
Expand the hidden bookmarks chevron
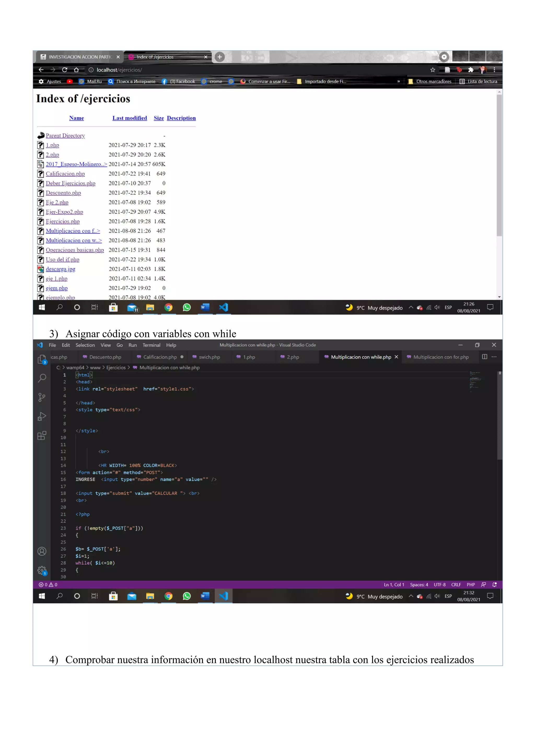click(x=399, y=81)
